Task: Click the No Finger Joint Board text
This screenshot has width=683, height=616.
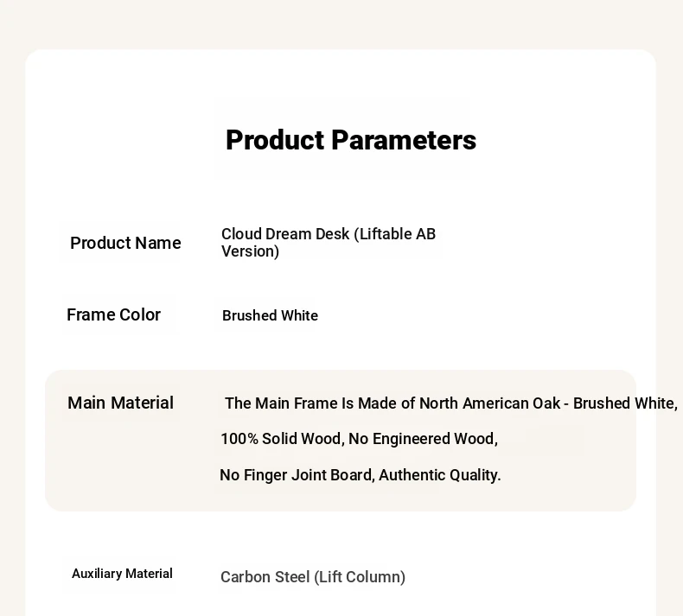Action: pos(297,475)
